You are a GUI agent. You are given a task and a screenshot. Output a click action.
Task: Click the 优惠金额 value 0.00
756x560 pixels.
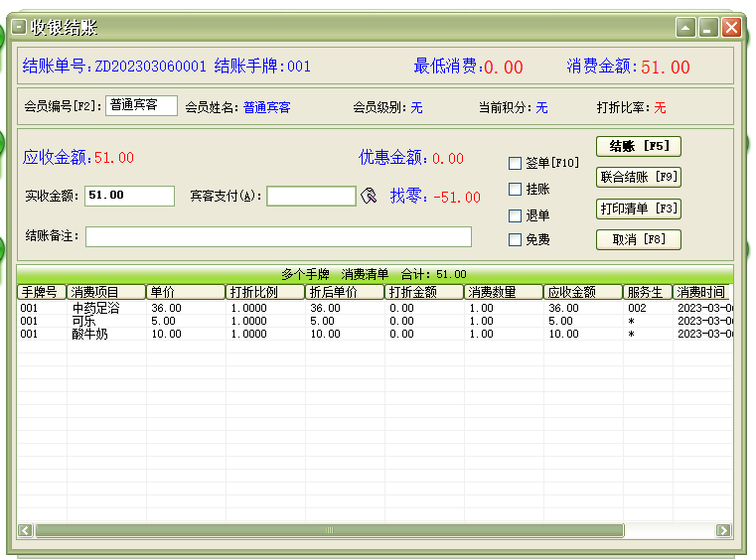448,159
